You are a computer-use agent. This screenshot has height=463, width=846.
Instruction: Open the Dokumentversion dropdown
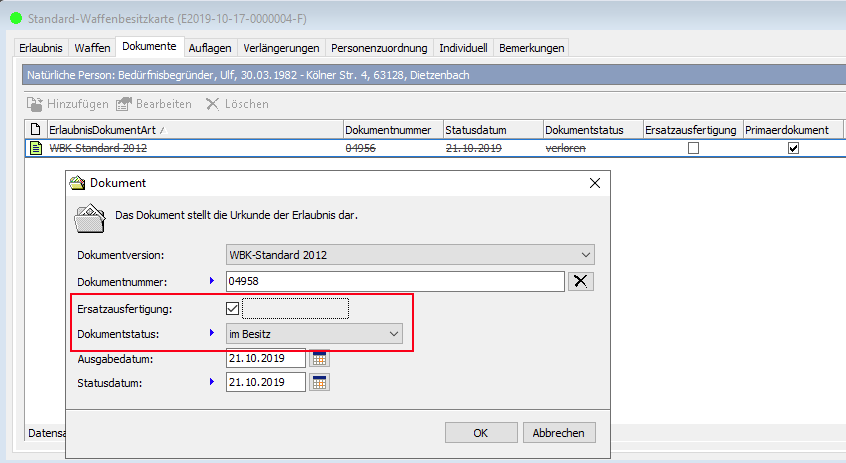tap(410, 255)
